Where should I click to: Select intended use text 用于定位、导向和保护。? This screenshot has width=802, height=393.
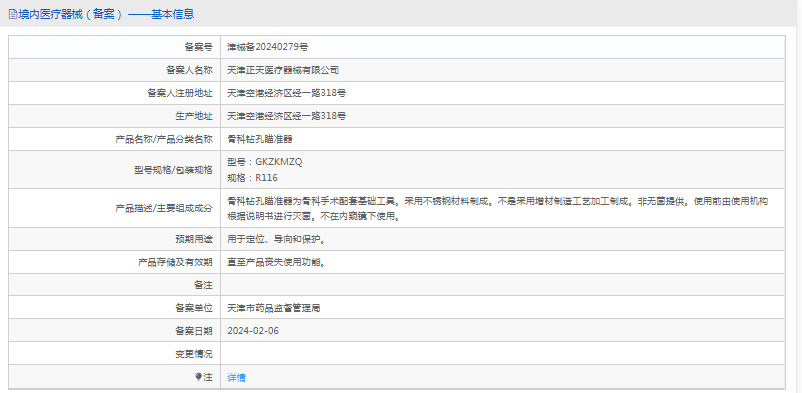(x=277, y=239)
